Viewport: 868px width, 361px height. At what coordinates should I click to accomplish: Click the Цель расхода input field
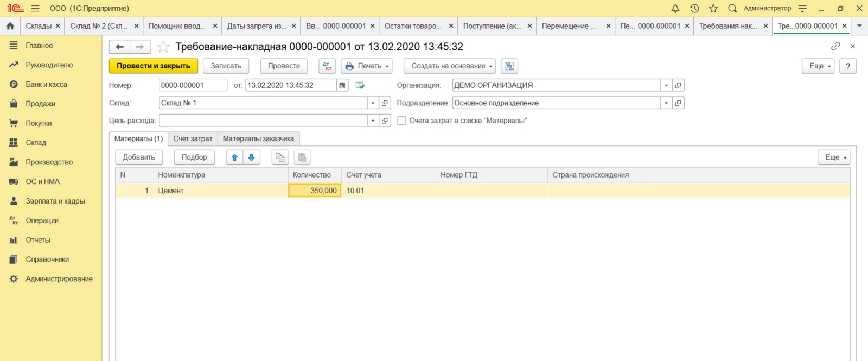[x=263, y=121]
